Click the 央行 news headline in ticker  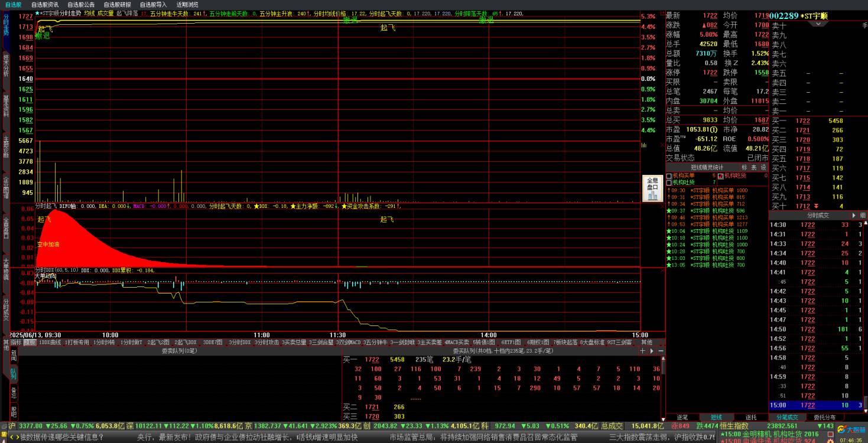click(248, 437)
